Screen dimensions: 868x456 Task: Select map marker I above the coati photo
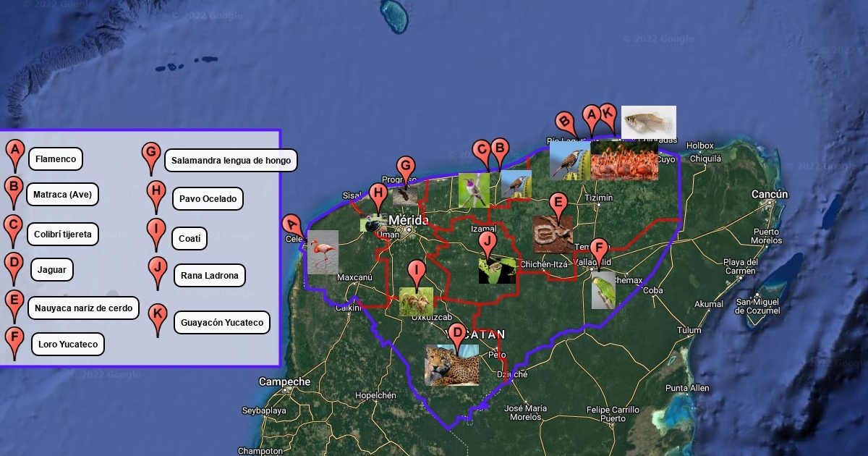click(x=416, y=273)
